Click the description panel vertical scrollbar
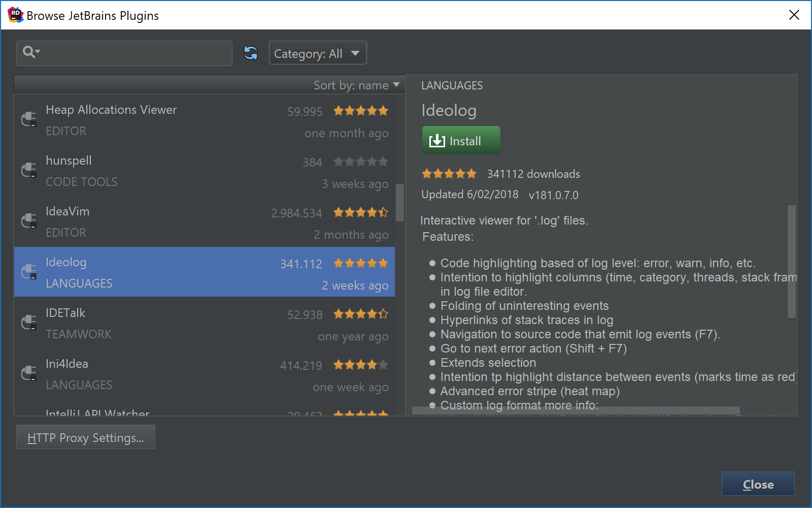812x508 pixels. (x=792, y=262)
